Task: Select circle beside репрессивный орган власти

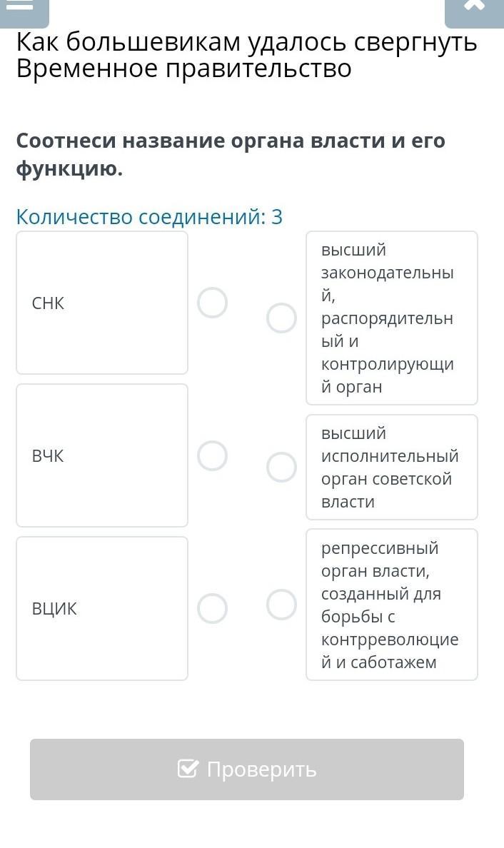Action: click(281, 604)
